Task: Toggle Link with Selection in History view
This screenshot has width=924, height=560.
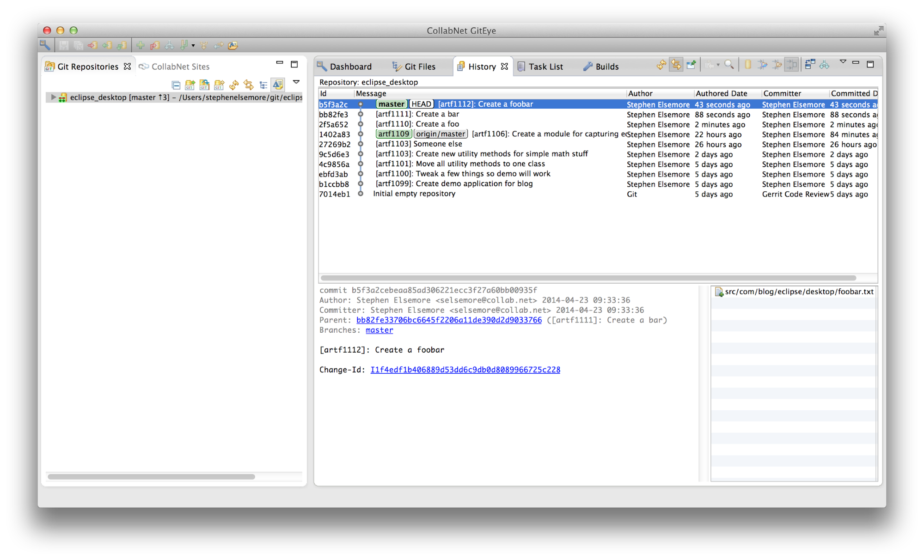Action: tap(676, 65)
